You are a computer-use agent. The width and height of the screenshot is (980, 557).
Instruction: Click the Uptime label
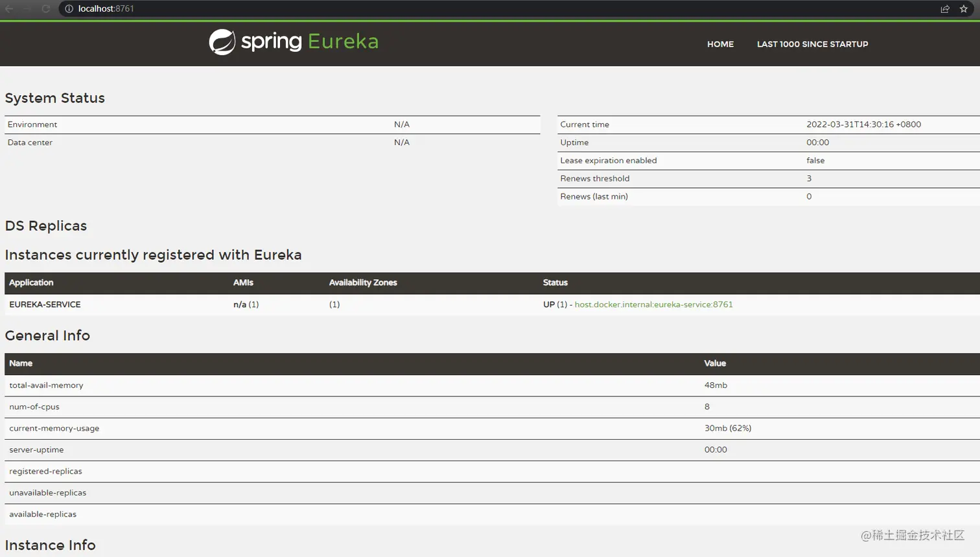pos(574,142)
